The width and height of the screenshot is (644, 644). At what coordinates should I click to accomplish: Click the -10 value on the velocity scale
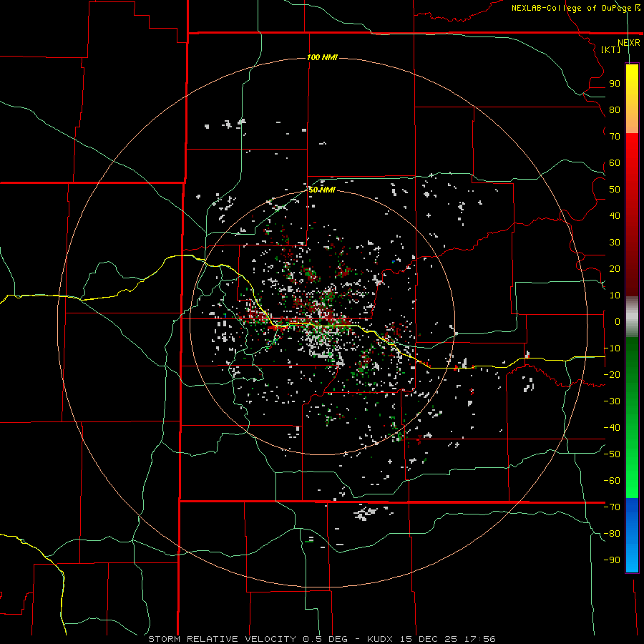pyautogui.click(x=612, y=348)
